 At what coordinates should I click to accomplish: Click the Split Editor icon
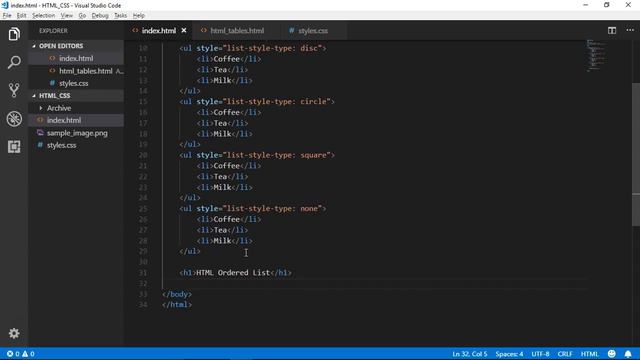pos(612,31)
